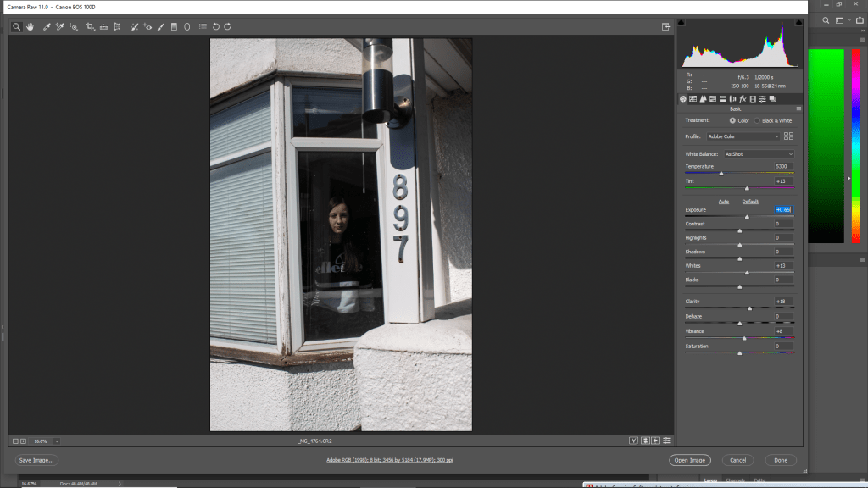The height and width of the screenshot is (488, 868).
Task: Open the Profile dropdown showing Adobe Color
Action: tap(743, 136)
